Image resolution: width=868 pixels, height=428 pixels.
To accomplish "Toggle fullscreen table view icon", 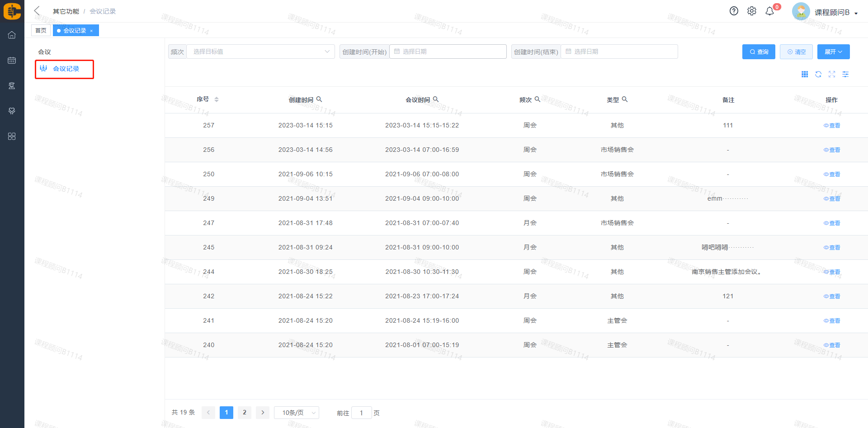I will (x=831, y=74).
